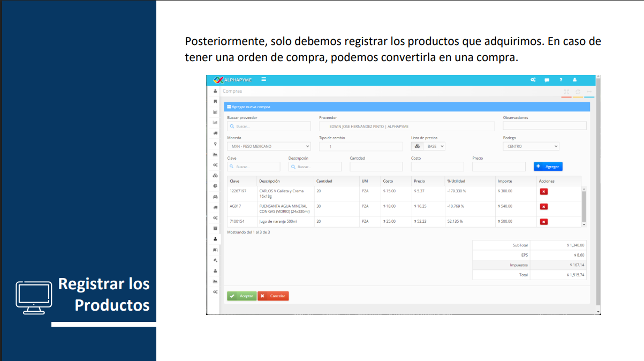Click the products table vertical scrollbar

584,206
